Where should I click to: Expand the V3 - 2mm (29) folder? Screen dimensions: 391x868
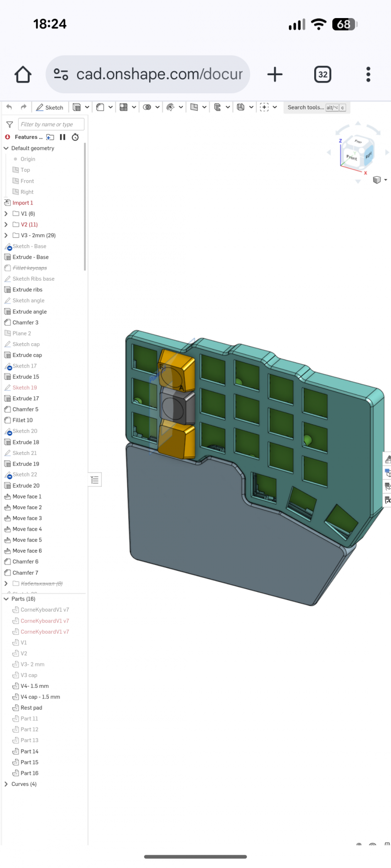pyautogui.click(x=6, y=235)
